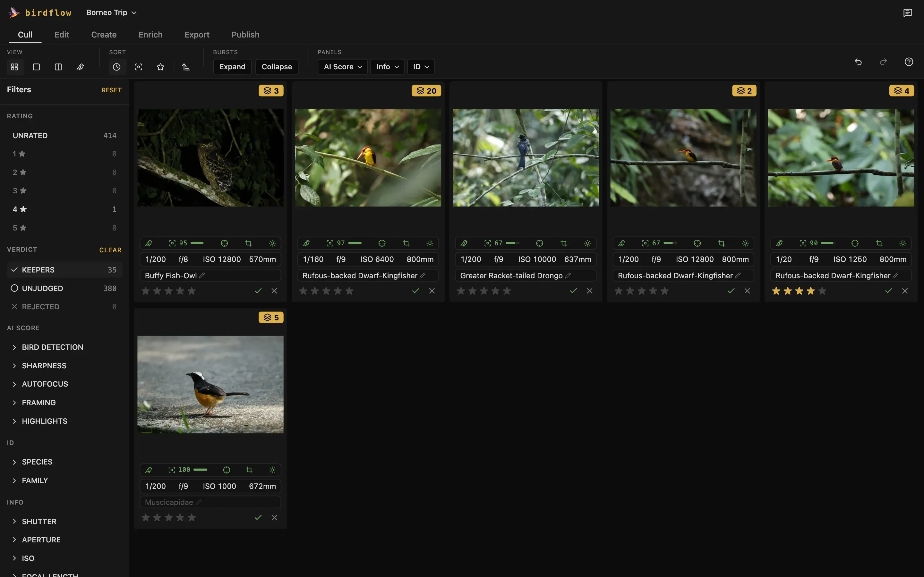Collapse all bursts
Image resolution: width=924 pixels, height=577 pixels.
[277, 67]
